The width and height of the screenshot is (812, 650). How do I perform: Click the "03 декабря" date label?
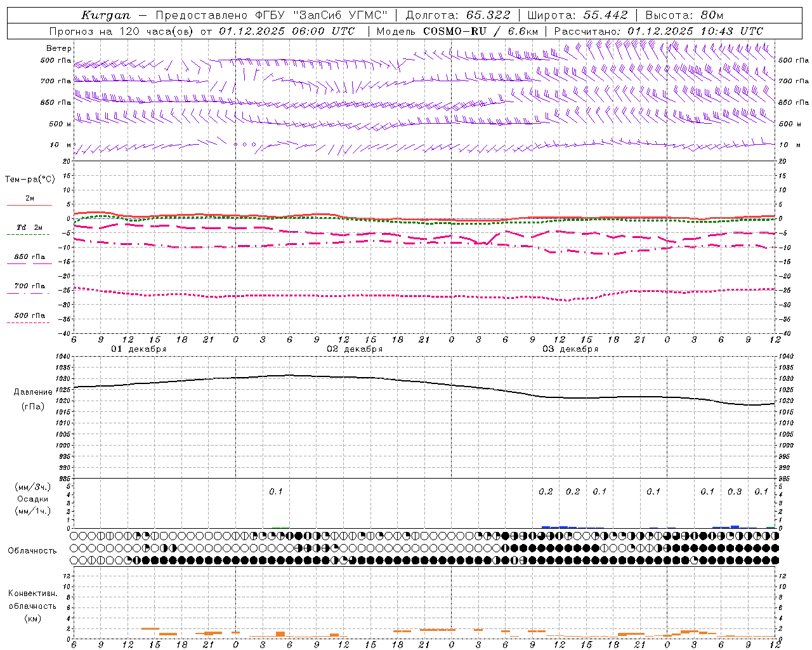(570, 349)
